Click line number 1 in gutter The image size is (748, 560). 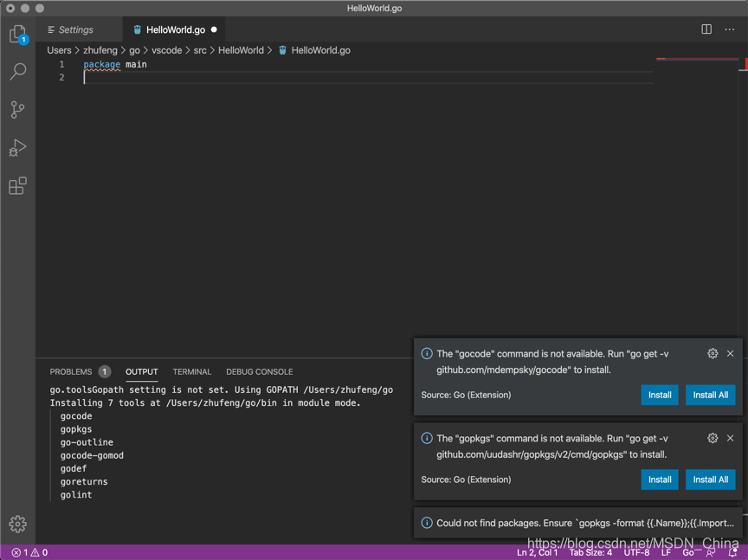61,64
